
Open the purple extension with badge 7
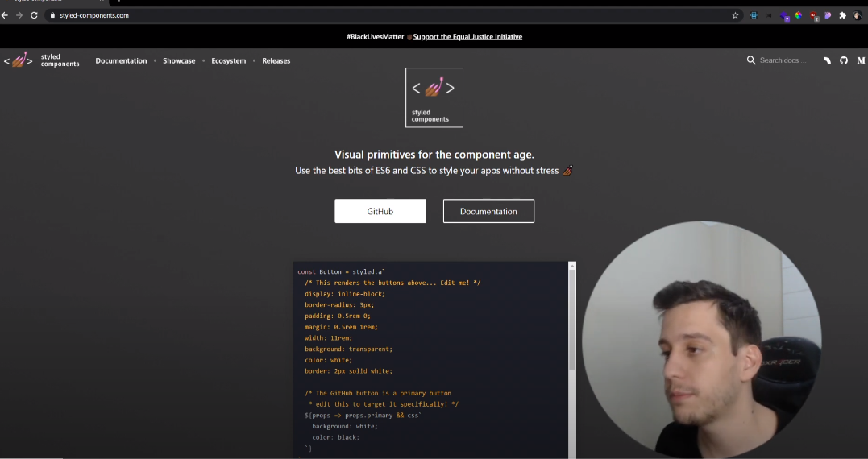click(784, 16)
